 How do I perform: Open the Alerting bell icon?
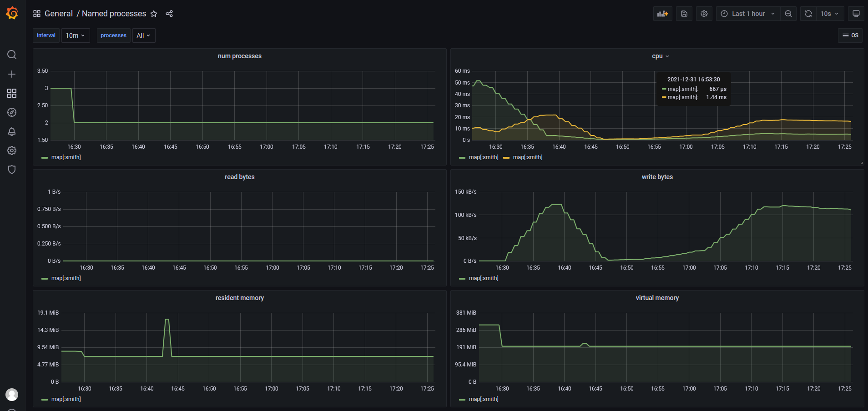click(12, 131)
